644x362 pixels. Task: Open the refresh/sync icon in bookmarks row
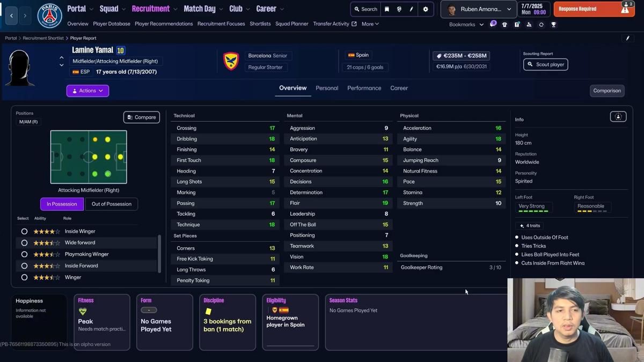tap(540, 24)
